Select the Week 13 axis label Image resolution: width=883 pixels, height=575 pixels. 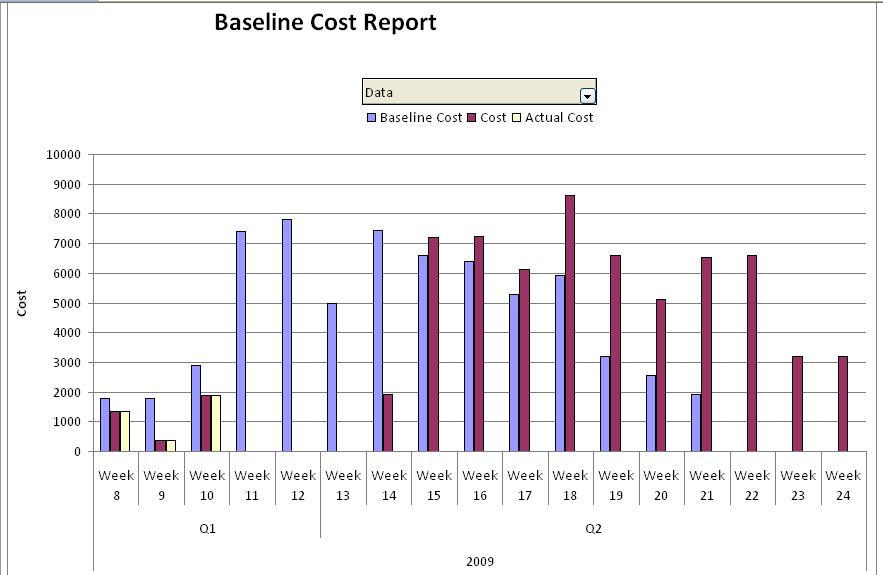[x=343, y=485]
